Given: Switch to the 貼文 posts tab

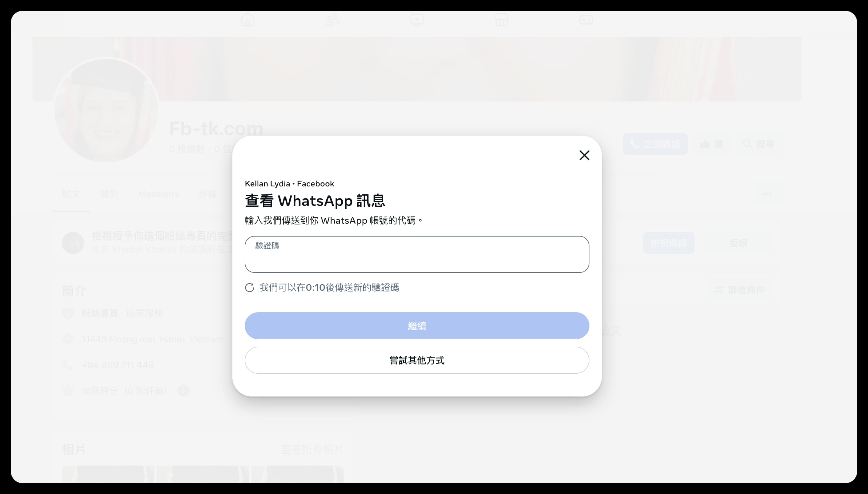Looking at the screenshot, I should pos(71,194).
